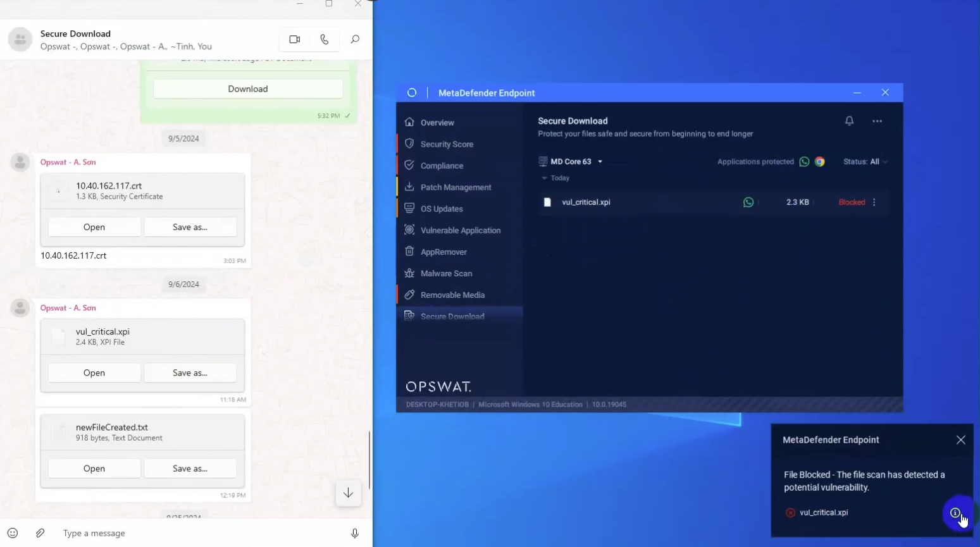The height and width of the screenshot is (547, 980).
Task: Open row options for vul_critical.xpi
Action: click(874, 202)
